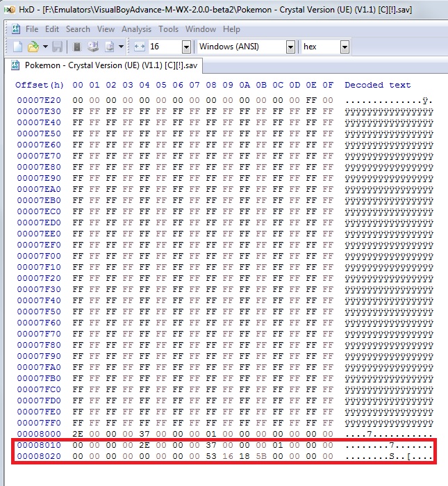448x486 pixels.
Task: Open the bytes per row dropdown
Action: tap(185, 47)
